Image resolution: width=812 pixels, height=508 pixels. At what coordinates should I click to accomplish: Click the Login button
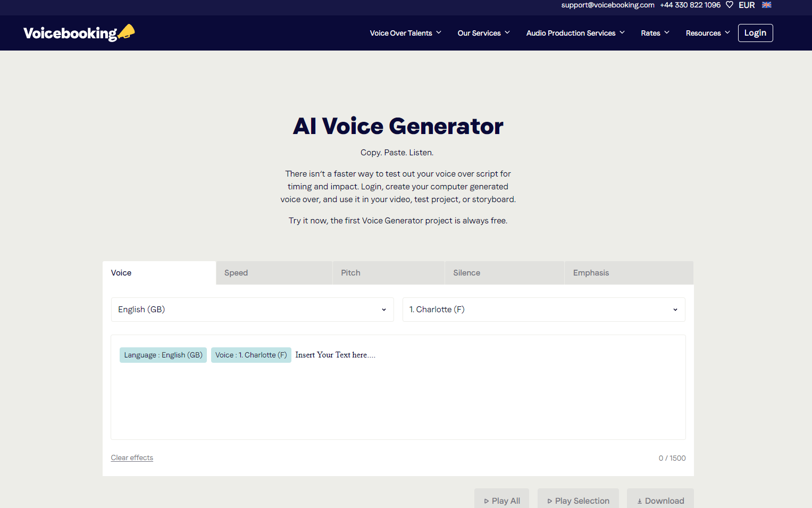[x=755, y=32]
